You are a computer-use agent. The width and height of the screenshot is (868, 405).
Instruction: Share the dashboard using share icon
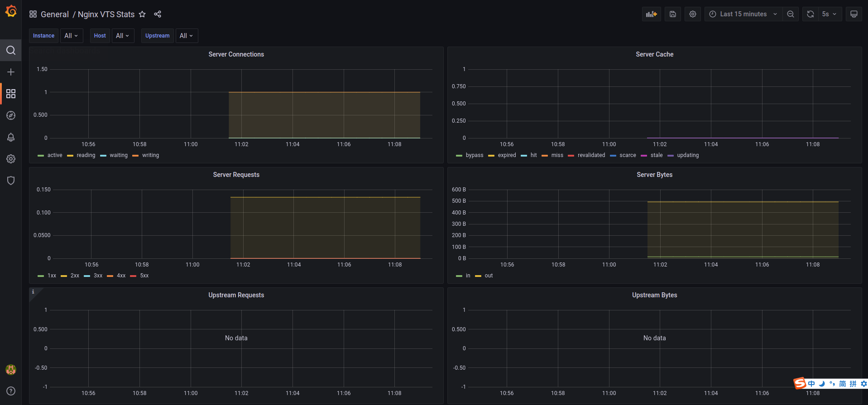click(158, 14)
